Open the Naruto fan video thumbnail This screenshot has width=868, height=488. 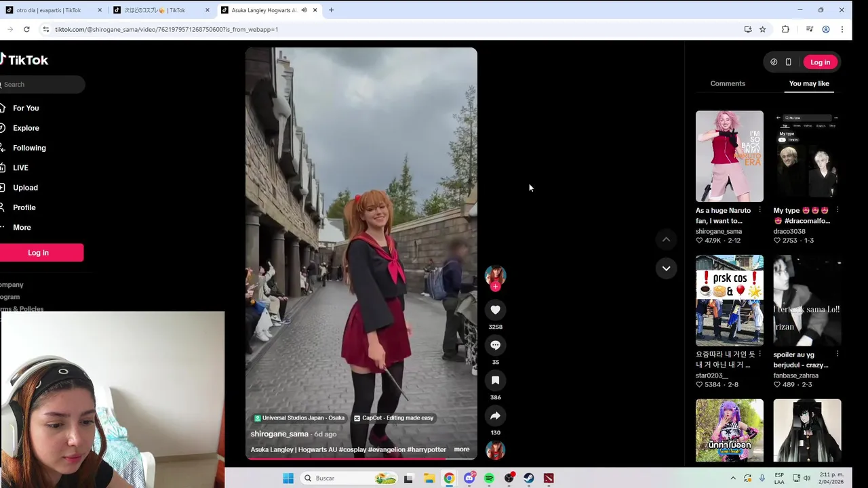(729, 156)
